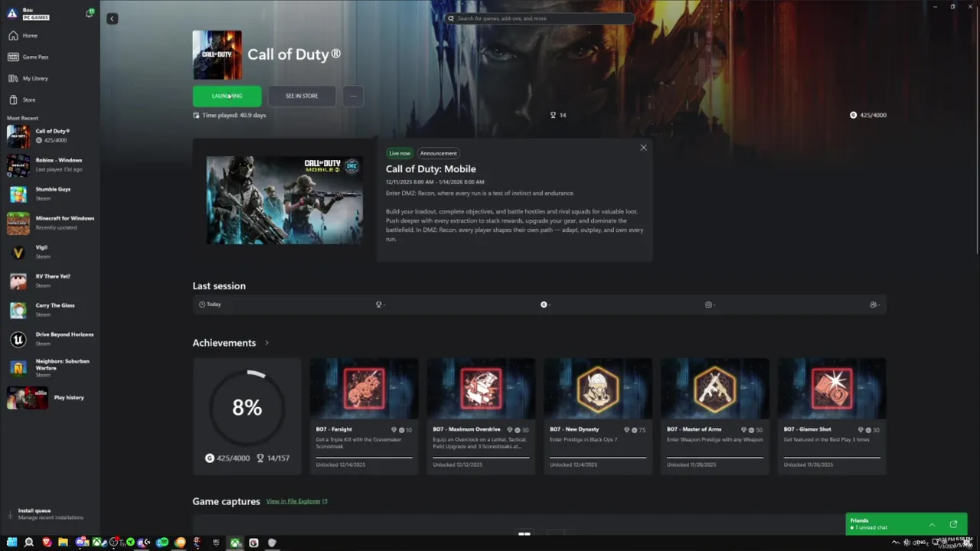Click the gamerscore 425/4000 in header

868,115
